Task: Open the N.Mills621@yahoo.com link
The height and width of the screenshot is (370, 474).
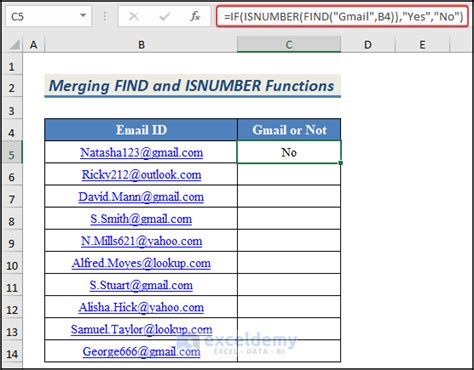Action: tap(141, 241)
